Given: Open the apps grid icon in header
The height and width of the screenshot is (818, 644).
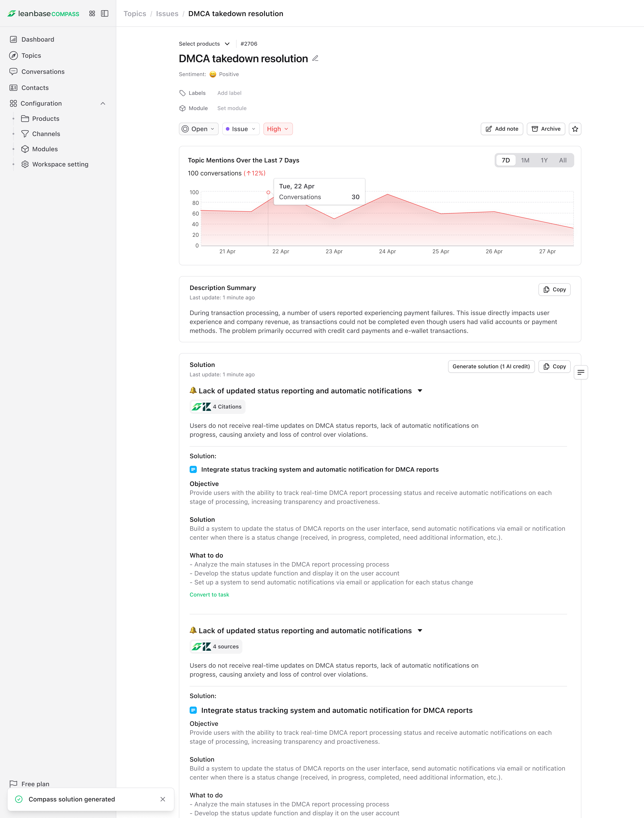Looking at the screenshot, I should [x=92, y=14].
